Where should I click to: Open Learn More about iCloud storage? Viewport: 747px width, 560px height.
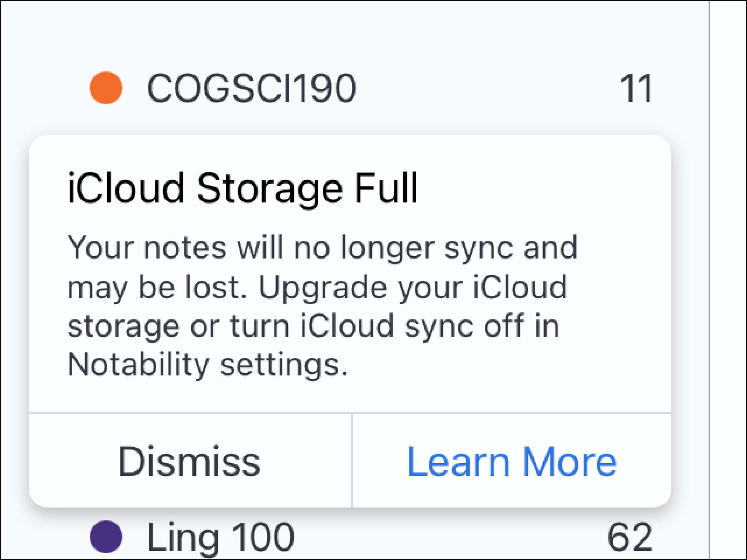click(x=511, y=461)
